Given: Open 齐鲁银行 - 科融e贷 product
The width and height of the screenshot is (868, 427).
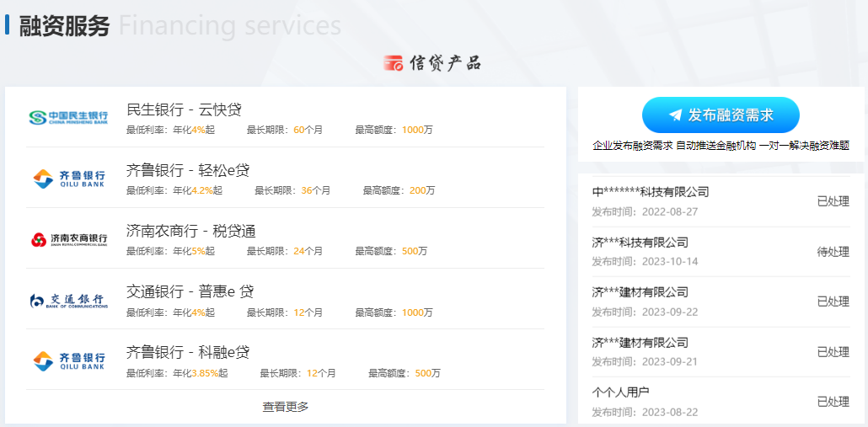Looking at the screenshot, I should tap(188, 352).
